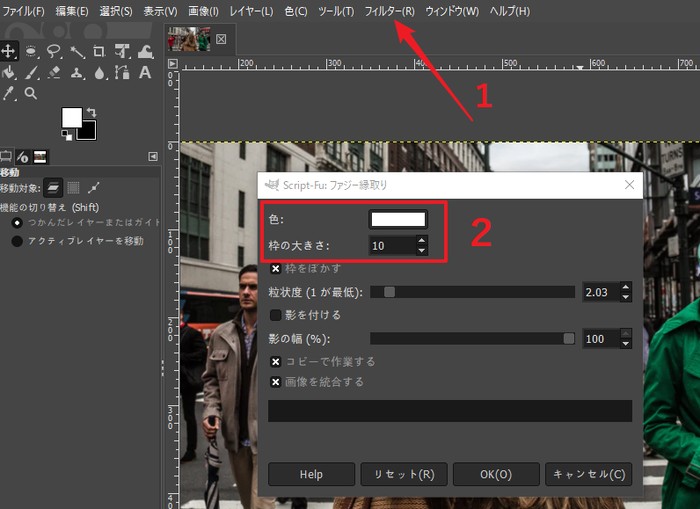Close the open image tab

click(221, 39)
